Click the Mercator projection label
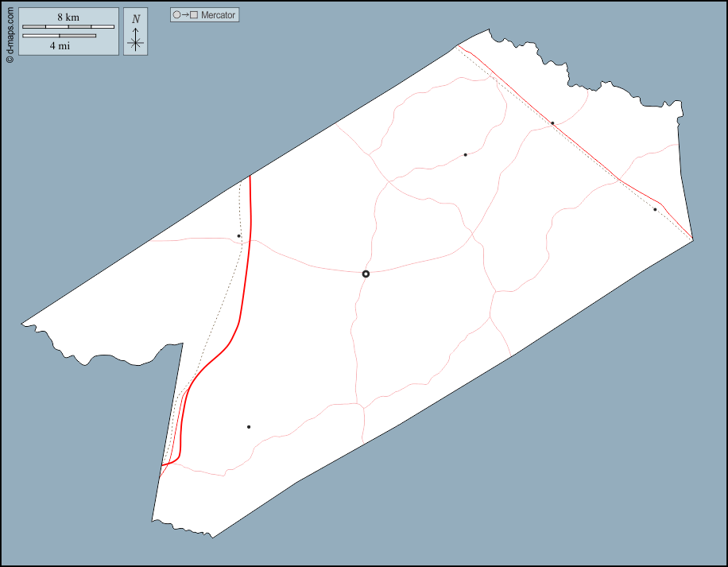Viewport: 728px width, 567px height. (219, 15)
